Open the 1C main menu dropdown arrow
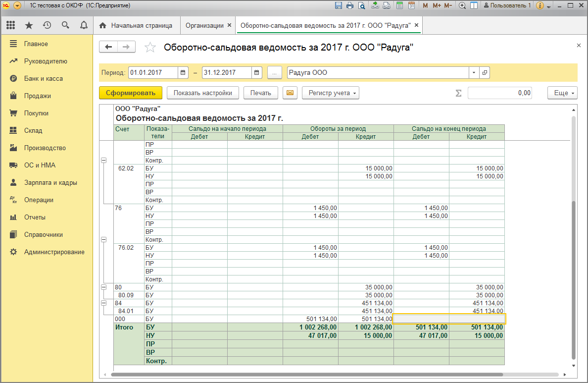Image resolution: width=588 pixels, height=383 pixels. coord(17,5)
